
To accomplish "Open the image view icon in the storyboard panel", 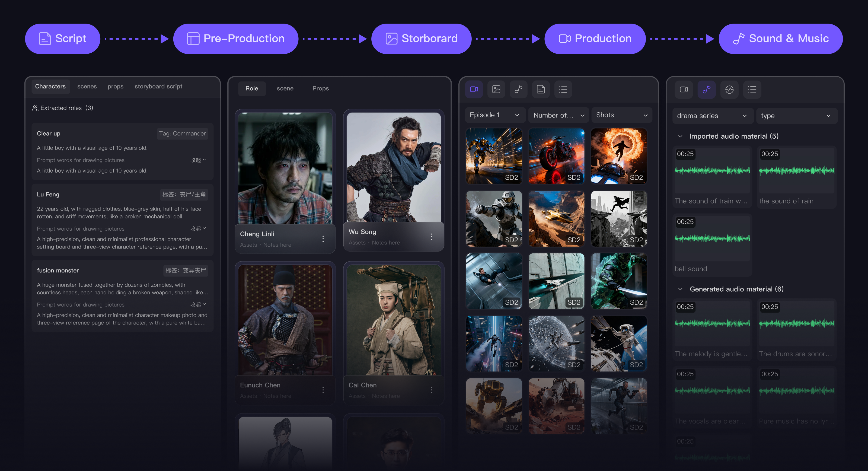I will [496, 89].
